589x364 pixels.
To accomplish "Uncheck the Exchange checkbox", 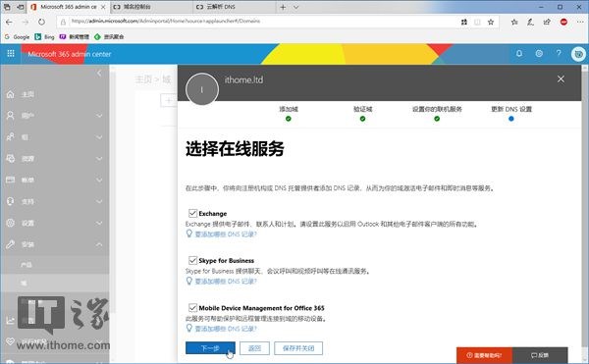I will (192, 213).
